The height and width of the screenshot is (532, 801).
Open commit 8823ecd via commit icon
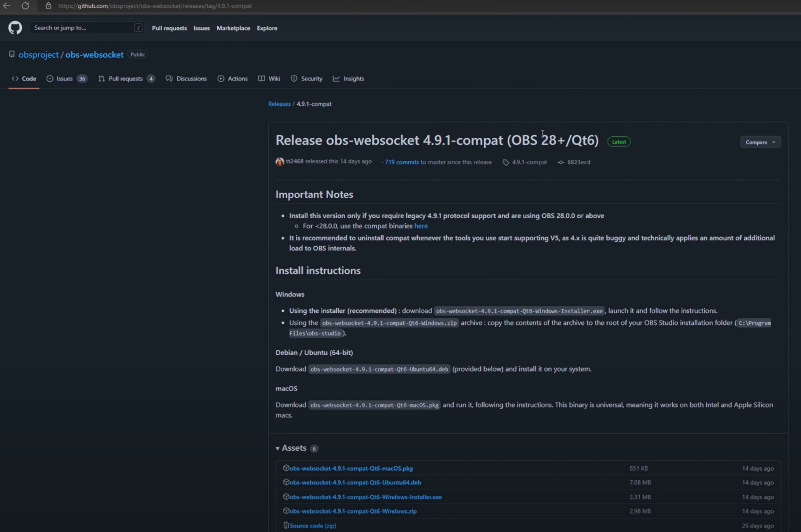point(561,162)
